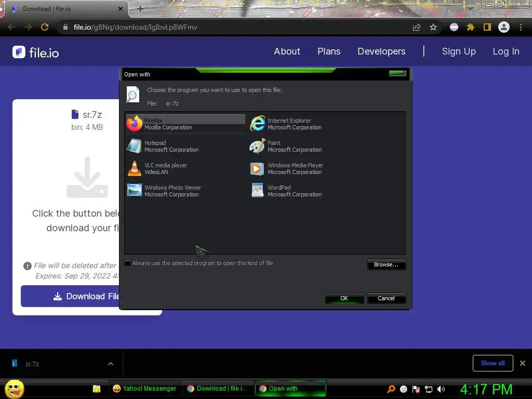View site security lock icon
The width and height of the screenshot is (532, 399).
coord(65,27)
